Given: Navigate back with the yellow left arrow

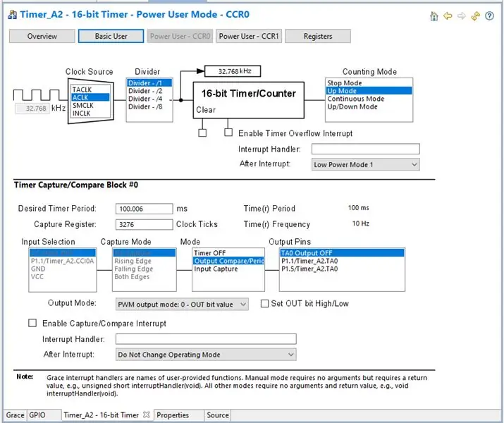Looking at the screenshot, I should tap(448, 16).
